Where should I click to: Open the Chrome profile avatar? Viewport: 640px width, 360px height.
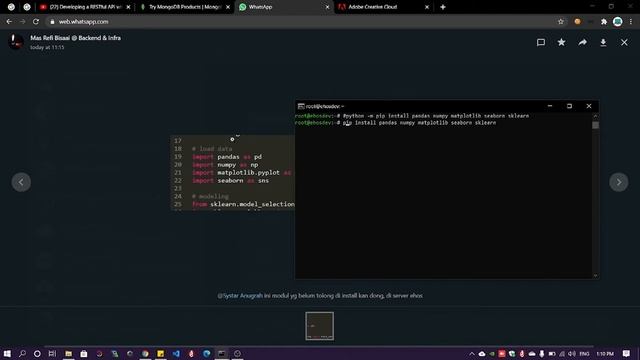618,22
